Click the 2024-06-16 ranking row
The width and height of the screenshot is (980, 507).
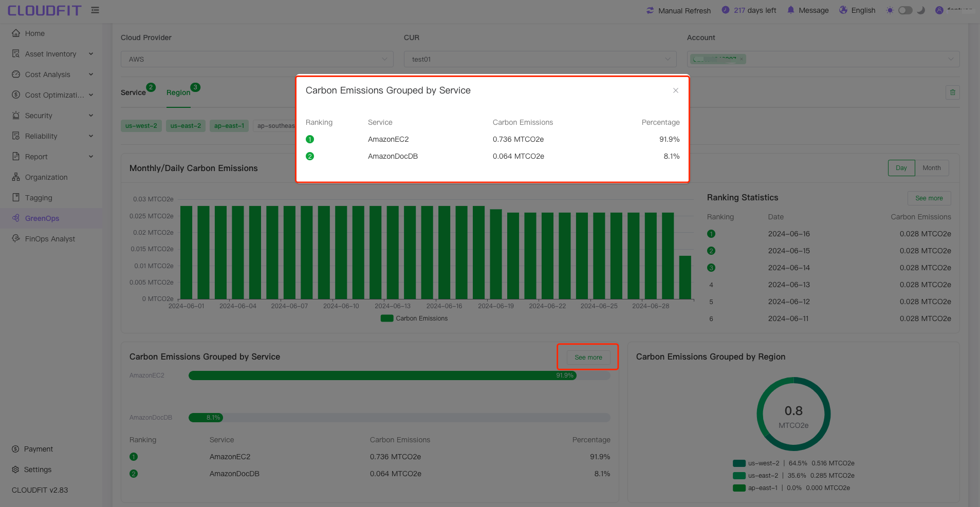coord(829,234)
